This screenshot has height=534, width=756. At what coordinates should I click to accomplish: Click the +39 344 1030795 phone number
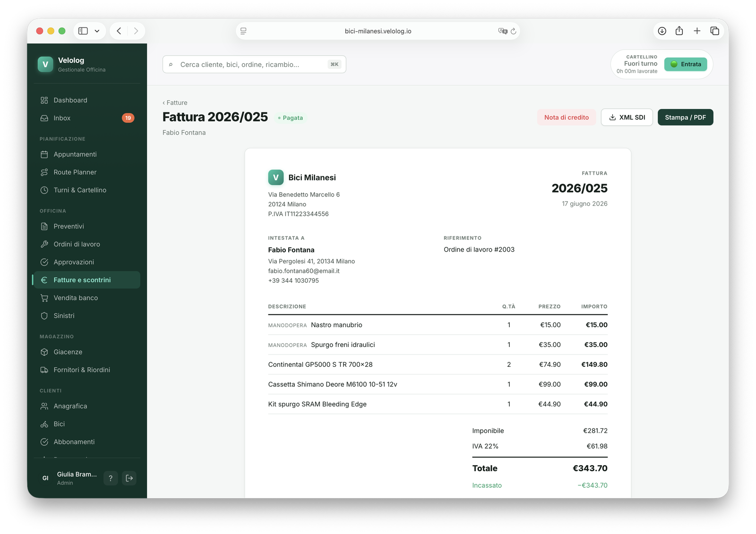(293, 281)
